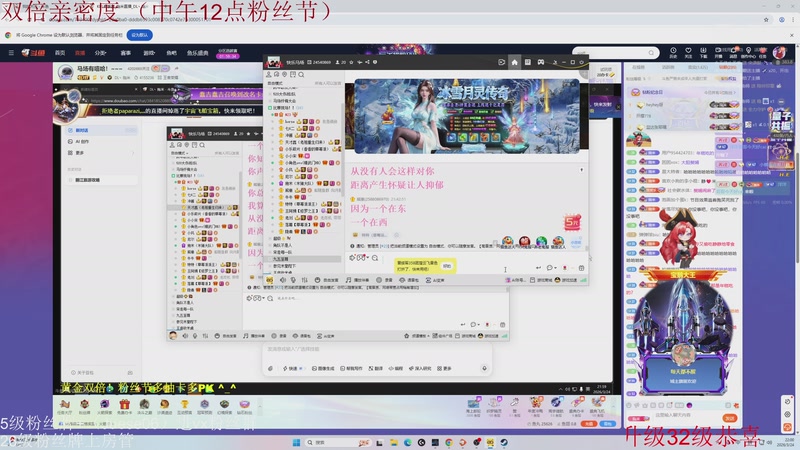The height and width of the screenshot is (450, 800).
Task: Open the 鱼吧 nav item
Action: coord(171,53)
